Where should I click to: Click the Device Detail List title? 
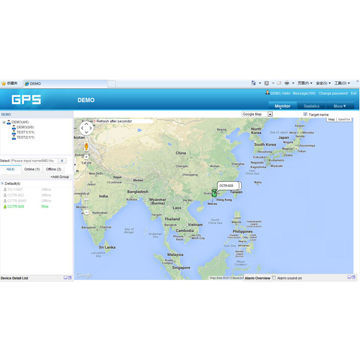click(14, 278)
